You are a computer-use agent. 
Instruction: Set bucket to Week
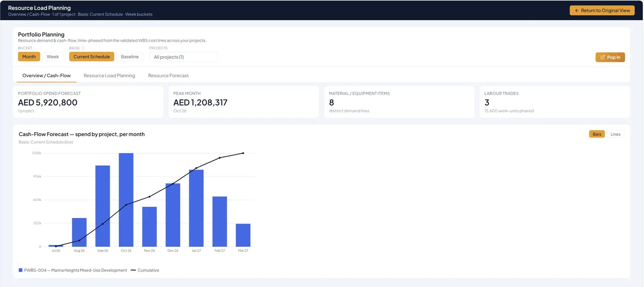click(x=53, y=57)
